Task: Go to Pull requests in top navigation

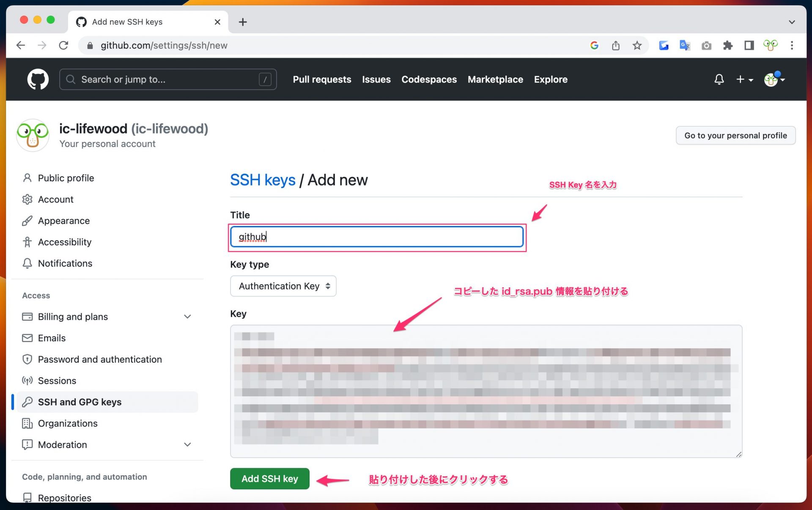Action: click(x=322, y=79)
